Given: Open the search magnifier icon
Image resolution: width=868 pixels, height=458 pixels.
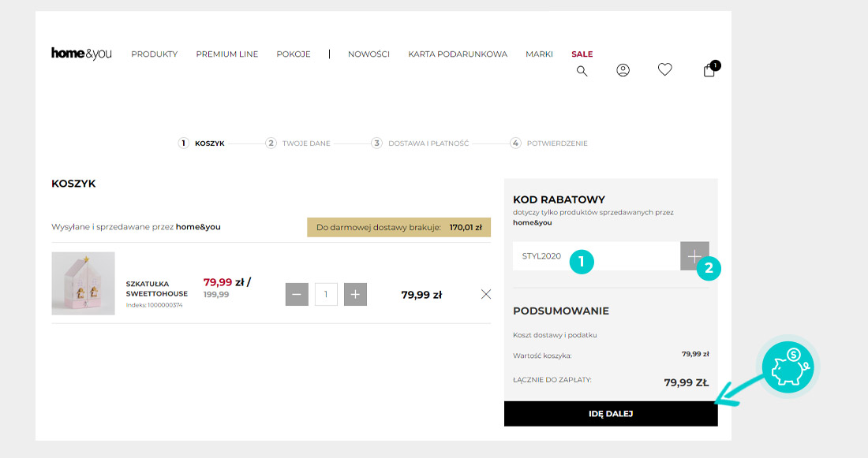Looking at the screenshot, I should [x=582, y=71].
